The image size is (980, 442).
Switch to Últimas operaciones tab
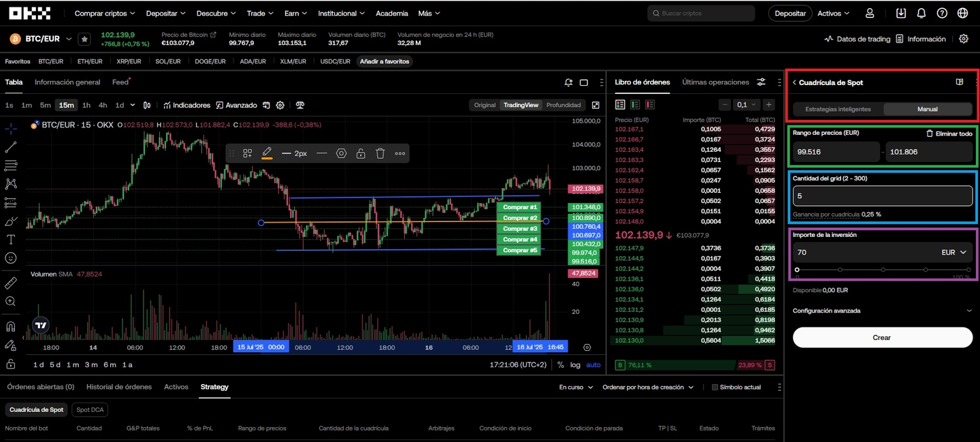click(x=715, y=82)
